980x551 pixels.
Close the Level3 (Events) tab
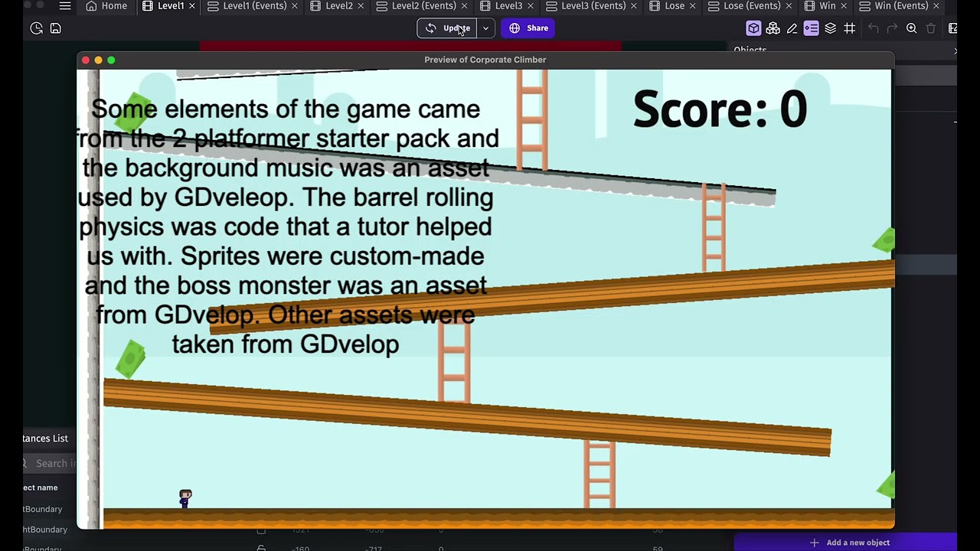pos(634,6)
